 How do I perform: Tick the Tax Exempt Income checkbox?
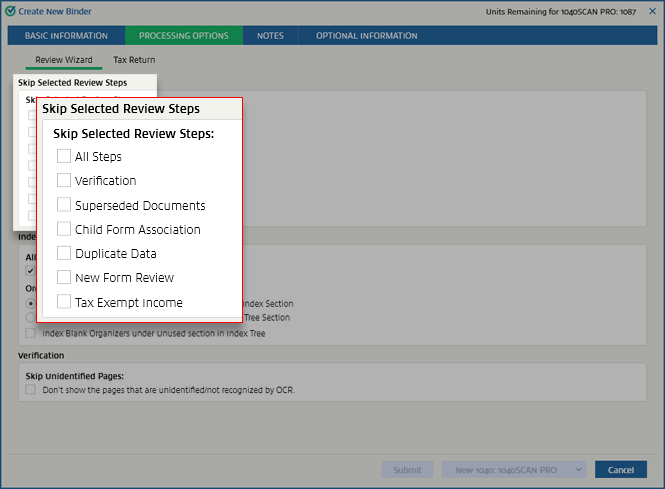(64, 301)
